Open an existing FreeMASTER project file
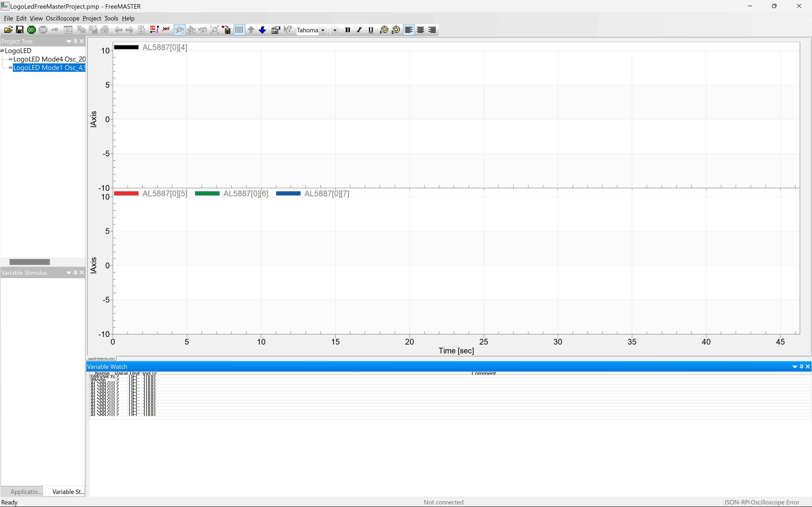This screenshot has width=812, height=507. [8, 30]
